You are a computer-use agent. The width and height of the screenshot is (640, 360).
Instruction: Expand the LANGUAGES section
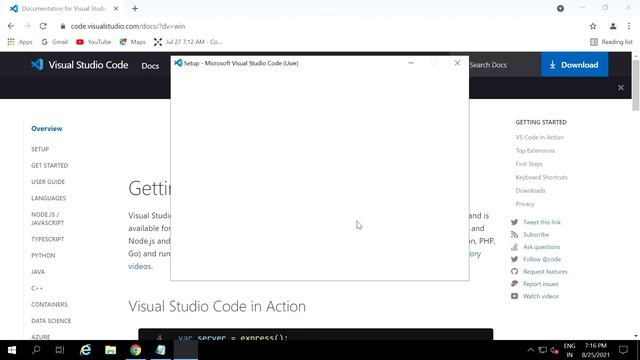pyautogui.click(x=48, y=198)
